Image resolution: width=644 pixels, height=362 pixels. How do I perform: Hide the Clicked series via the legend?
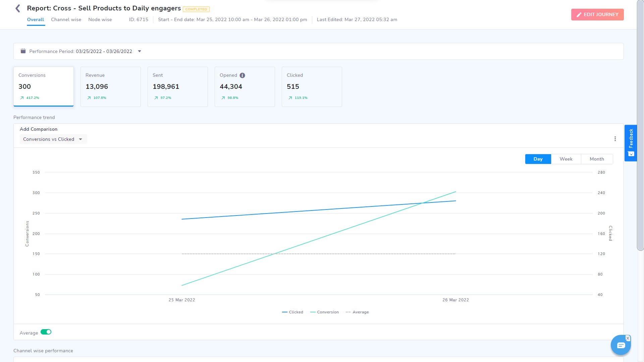(292, 312)
